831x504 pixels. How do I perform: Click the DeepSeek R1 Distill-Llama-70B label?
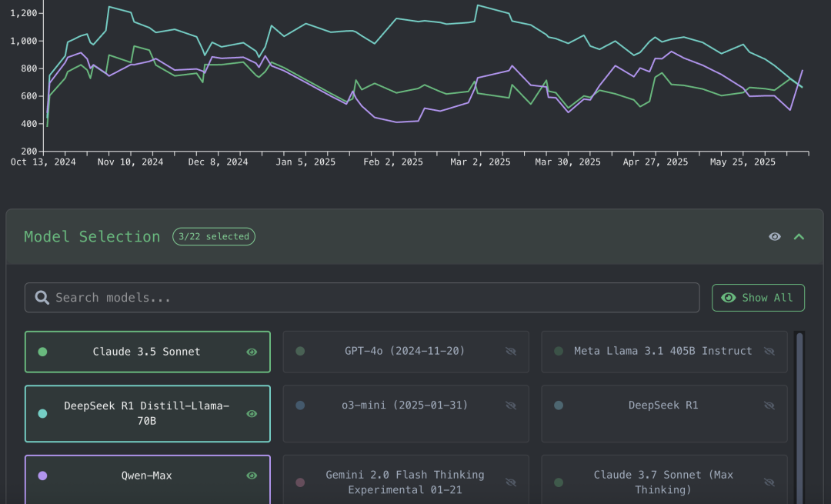(x=147, y=413)
